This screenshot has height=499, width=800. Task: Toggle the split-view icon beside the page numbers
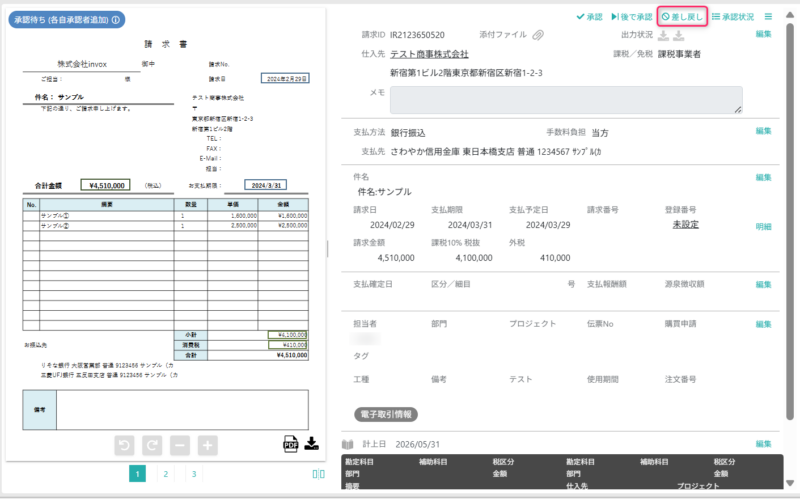[x=318, y=475]
